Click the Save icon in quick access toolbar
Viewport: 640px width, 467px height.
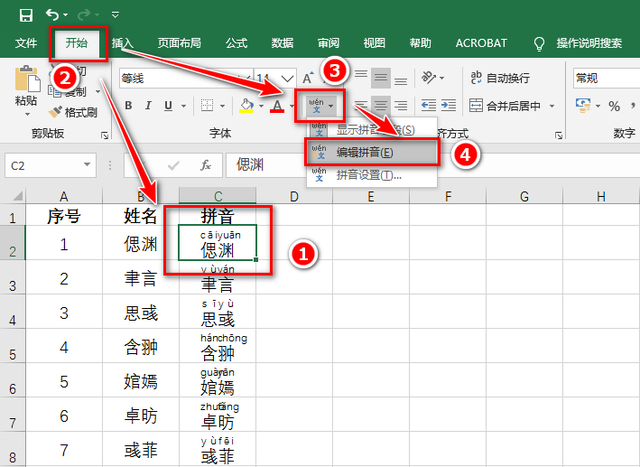(x=26, y=15)
